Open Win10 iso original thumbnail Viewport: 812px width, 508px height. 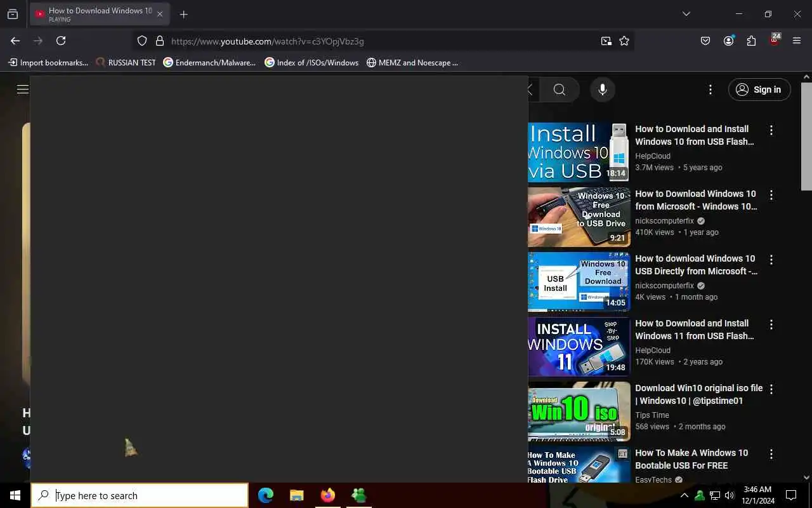coord(579,411)
